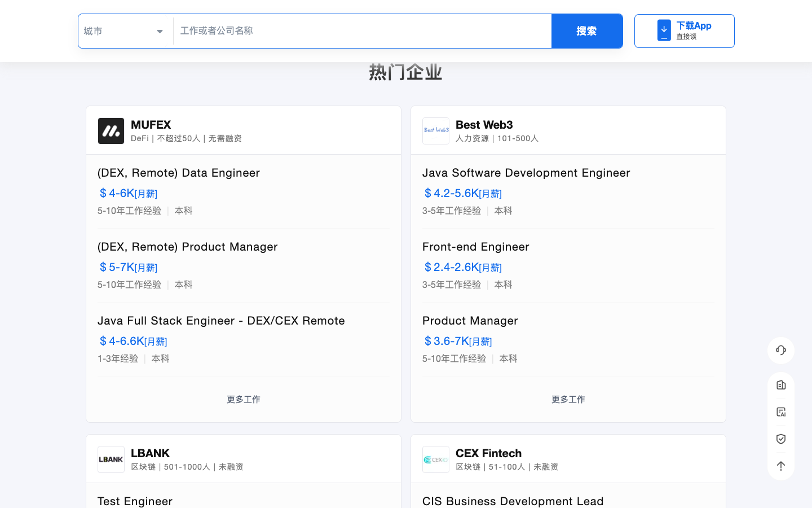Image resolution: width=812 pixels, height=508 pixels.
Task: Open (DEX, Remote) Data Engineer job
Action: [x=179, y=173]
